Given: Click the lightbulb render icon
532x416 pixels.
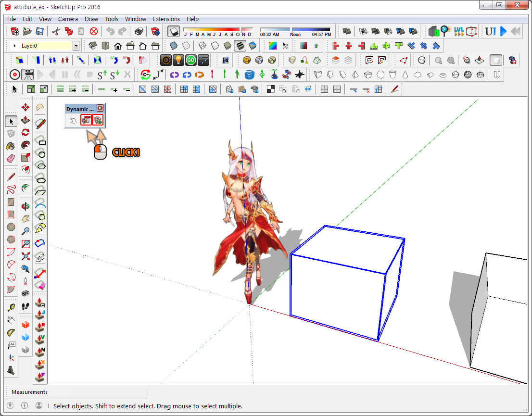Looking at the screenshot, I should (178, 61).
